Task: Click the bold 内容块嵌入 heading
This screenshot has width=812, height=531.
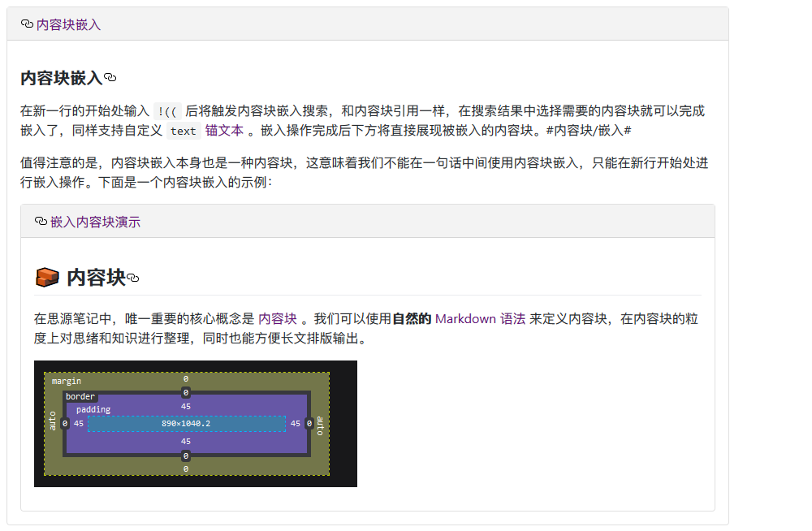Action: click(x=62, y=78)
